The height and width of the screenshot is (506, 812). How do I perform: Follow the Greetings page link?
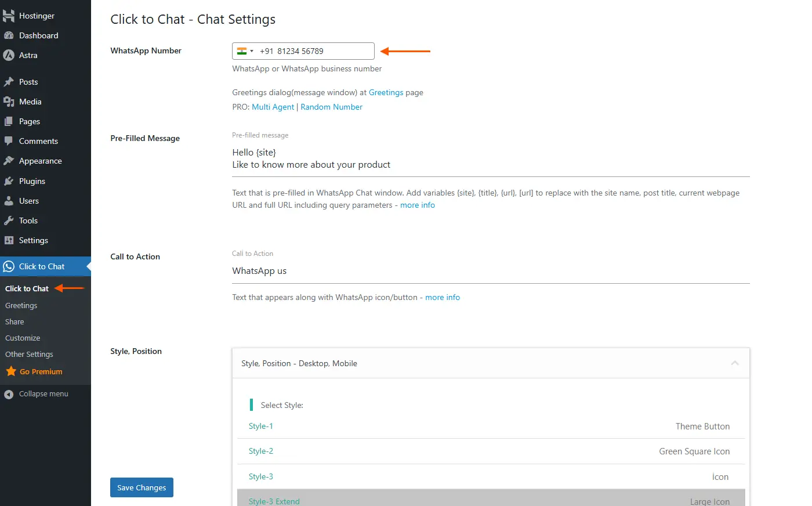click(386, 92)
